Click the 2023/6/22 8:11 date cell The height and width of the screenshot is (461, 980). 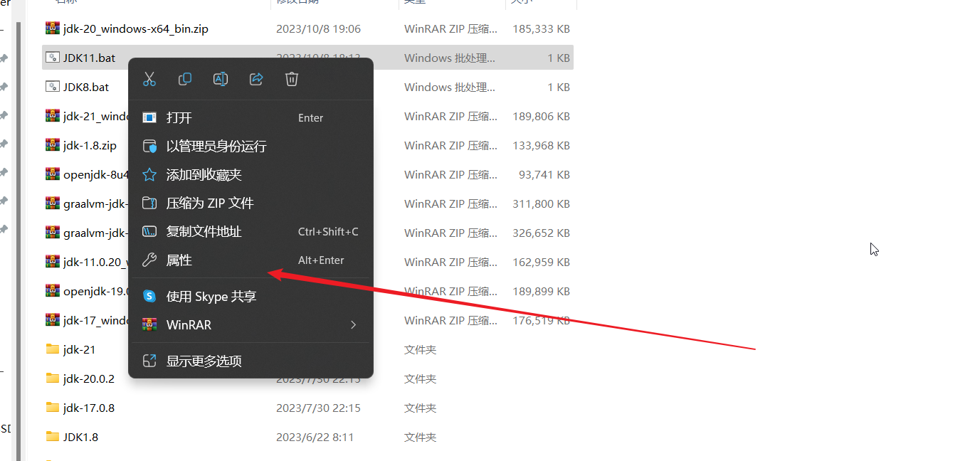point(315,437)
